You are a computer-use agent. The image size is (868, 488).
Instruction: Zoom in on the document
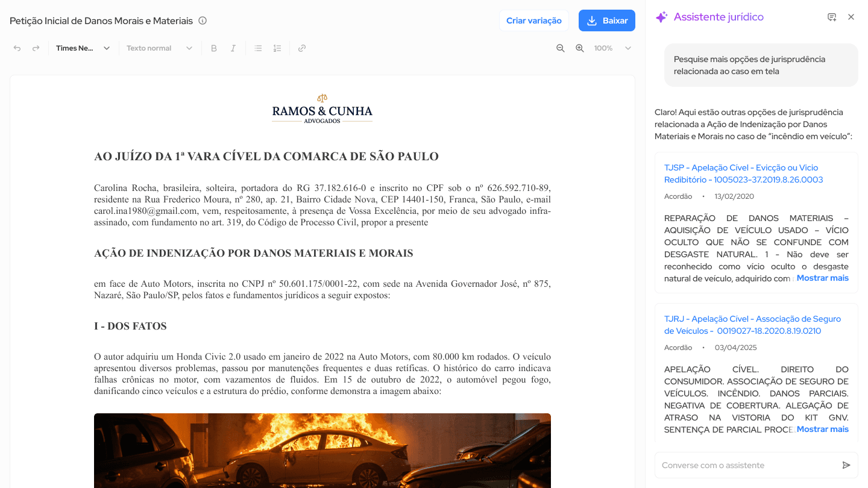click(x=580, y=48)
